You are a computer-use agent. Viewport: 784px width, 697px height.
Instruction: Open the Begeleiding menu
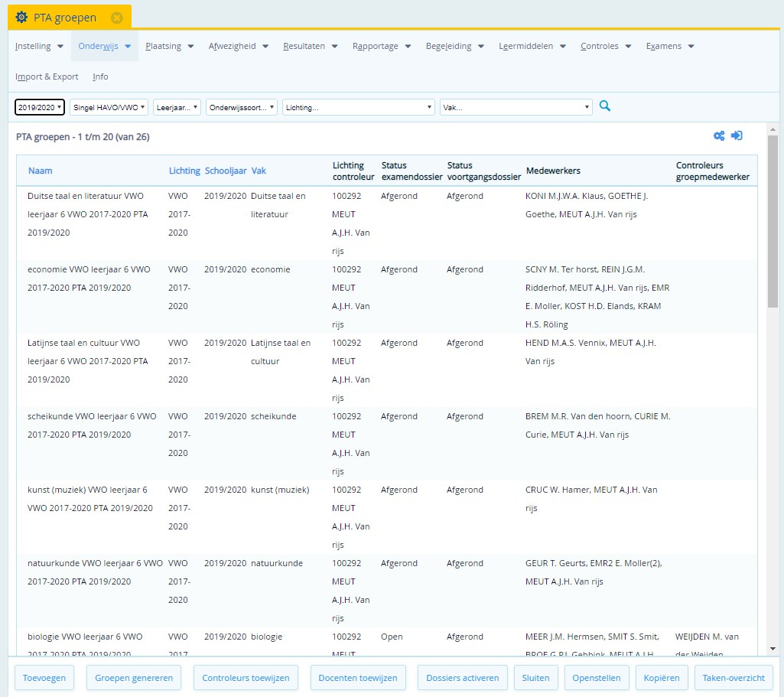coord(454,46)
